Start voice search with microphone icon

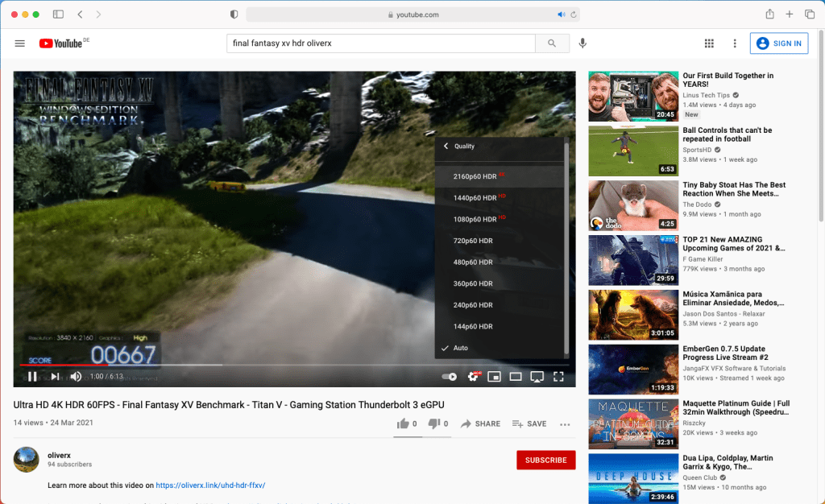pyautogui.click(x=582, y=43)
